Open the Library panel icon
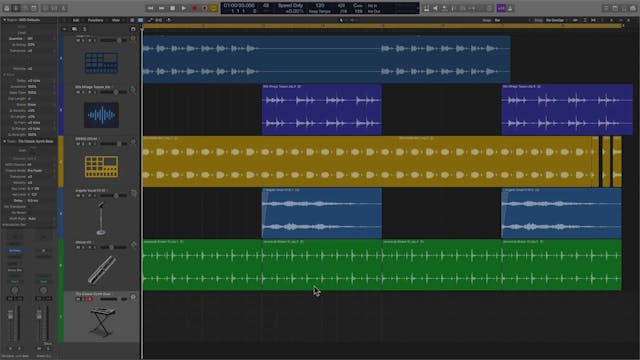This screenshot has height=360, width=640. pyautogui.click(x=7, y=8)
